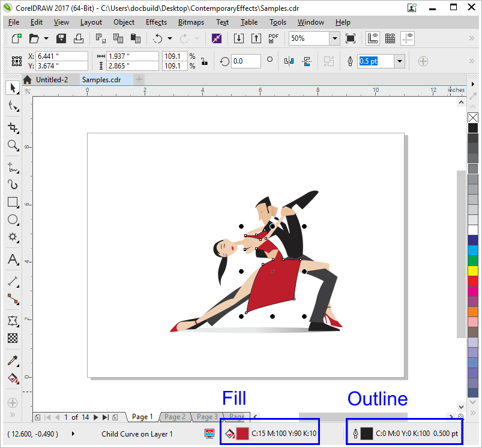Select the Zoom tool magnifier

(13, 145)
